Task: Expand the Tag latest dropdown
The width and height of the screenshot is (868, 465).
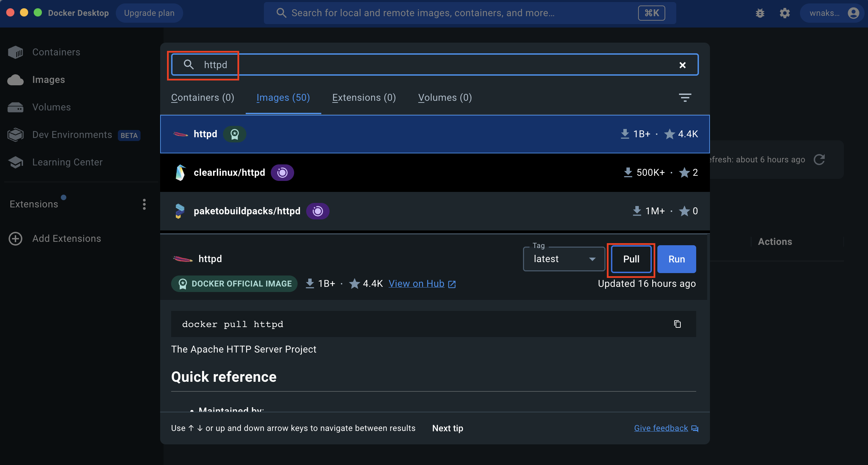Action: [564, 259]
